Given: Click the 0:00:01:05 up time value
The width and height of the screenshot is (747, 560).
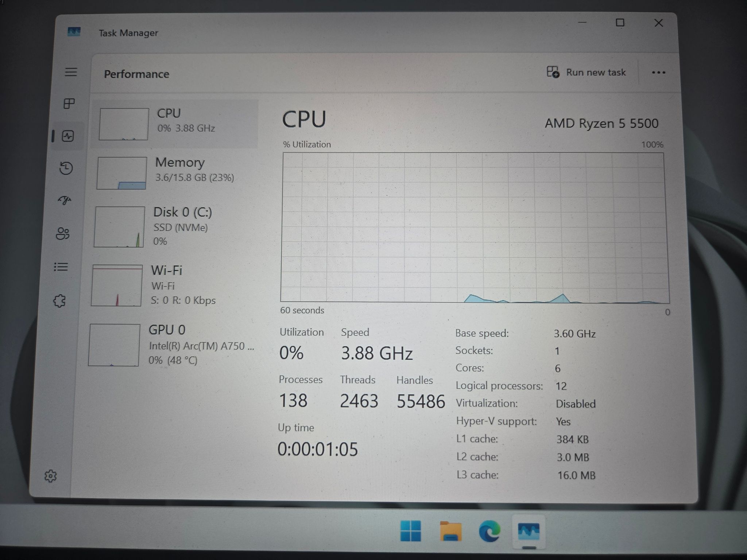Looking at the screenshot, I should (x=318, y=449).
